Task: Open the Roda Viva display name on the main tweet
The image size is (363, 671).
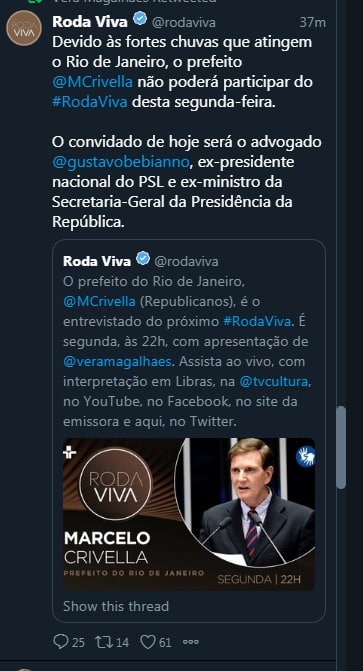Action: tap(90, 21)
